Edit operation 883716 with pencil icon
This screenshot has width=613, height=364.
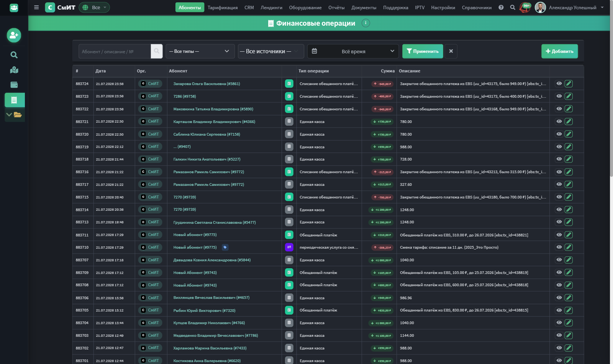pos(569,172)
